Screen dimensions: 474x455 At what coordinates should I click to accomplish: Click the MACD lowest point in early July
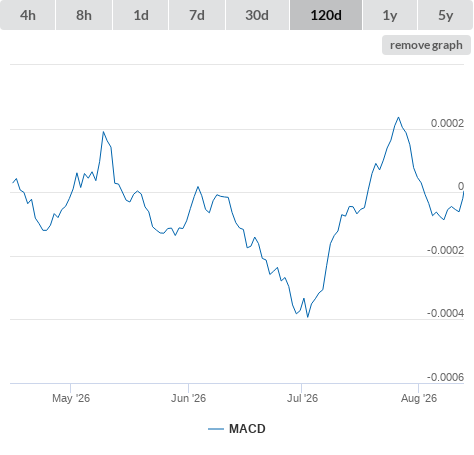[x=307, y=317]
